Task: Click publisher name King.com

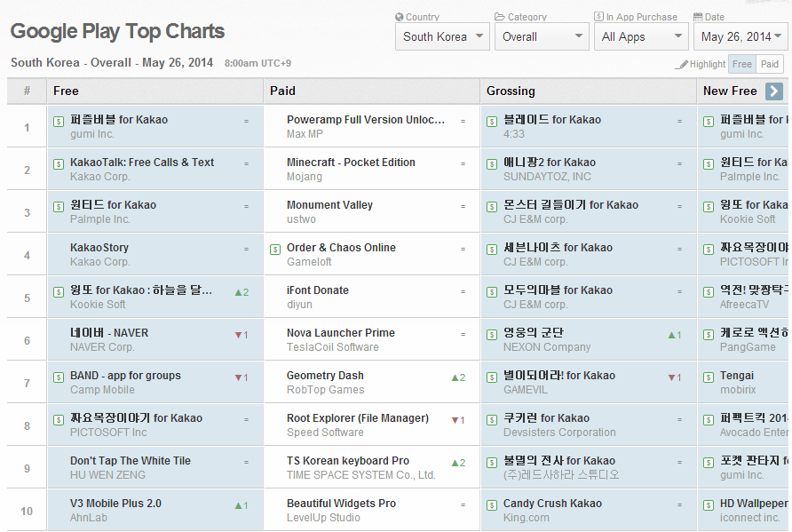Action: click(x=527, y=518)
